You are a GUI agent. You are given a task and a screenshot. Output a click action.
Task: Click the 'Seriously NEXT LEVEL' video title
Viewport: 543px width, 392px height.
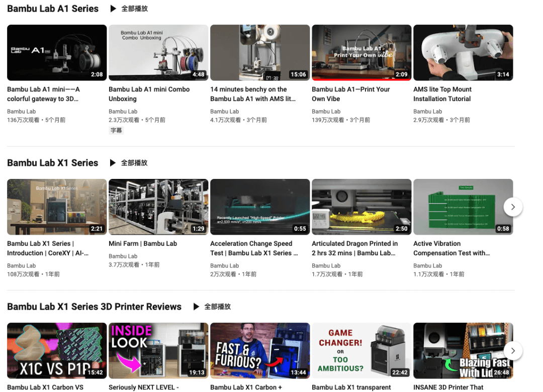pos(144,387)
